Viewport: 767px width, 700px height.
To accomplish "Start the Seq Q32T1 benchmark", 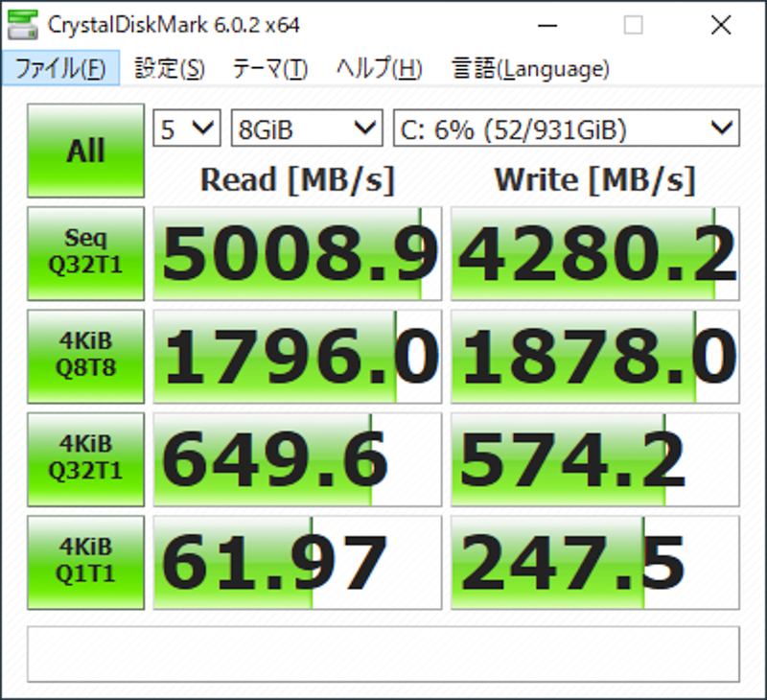I will [x=84, y=252].
